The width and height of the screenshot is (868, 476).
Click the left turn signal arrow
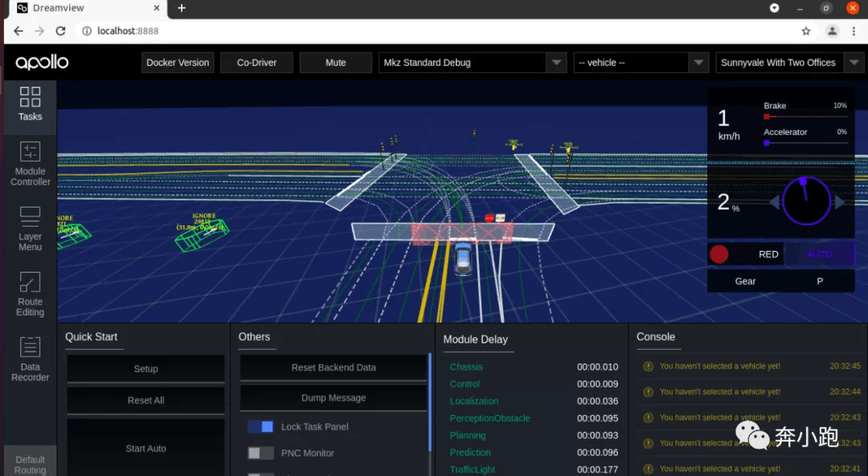775,203
